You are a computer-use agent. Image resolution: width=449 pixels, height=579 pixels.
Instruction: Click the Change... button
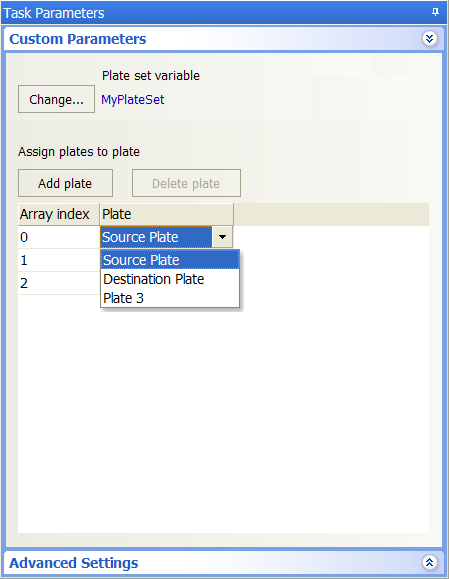[56, 99]
